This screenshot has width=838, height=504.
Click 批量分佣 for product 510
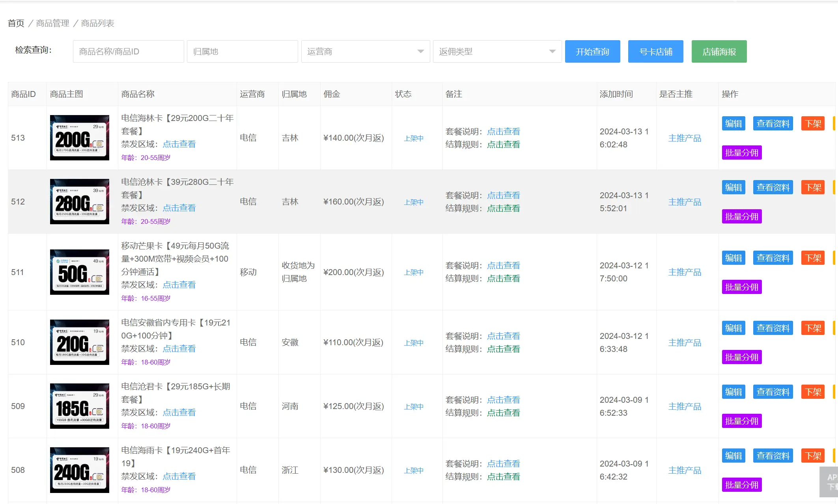point(741,357)
